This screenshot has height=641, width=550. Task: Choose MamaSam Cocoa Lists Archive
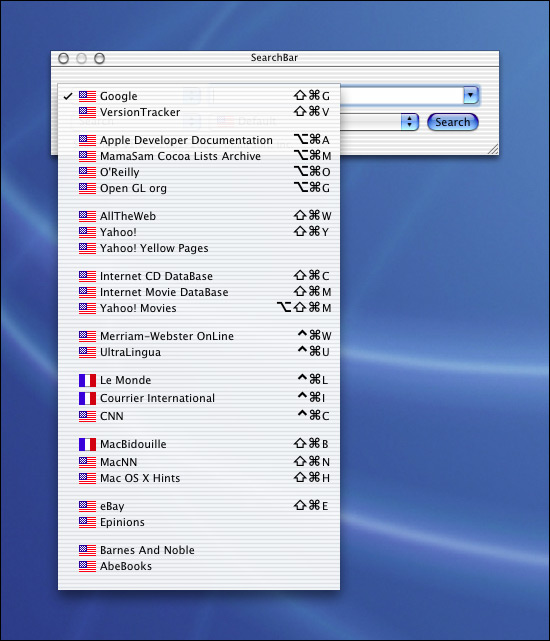pos(199,156)
